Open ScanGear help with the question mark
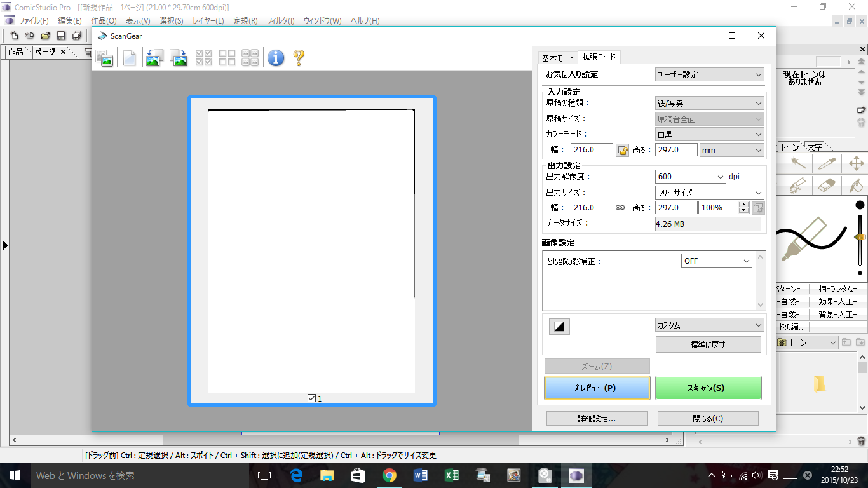868x488 pixels. click(x=299, y=58)
